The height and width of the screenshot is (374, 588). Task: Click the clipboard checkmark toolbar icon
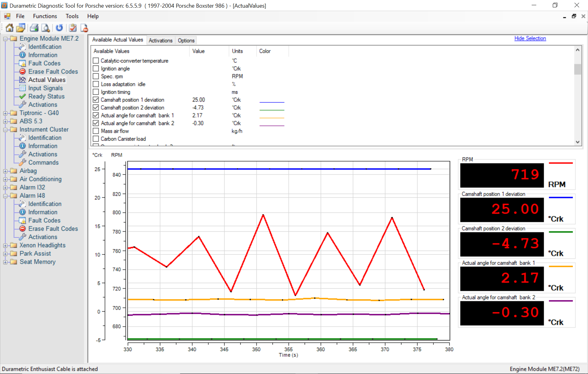click(73, 28)
